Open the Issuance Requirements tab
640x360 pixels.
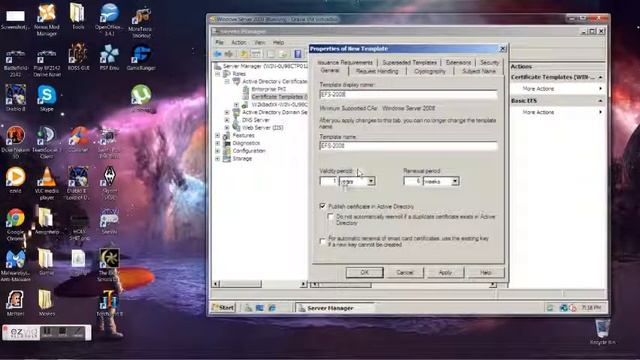[345, 62]
